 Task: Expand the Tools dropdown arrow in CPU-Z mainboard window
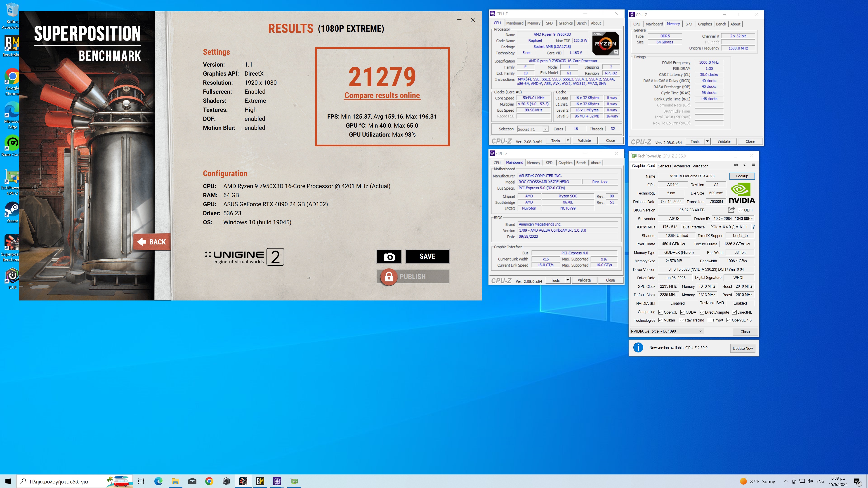568,280
